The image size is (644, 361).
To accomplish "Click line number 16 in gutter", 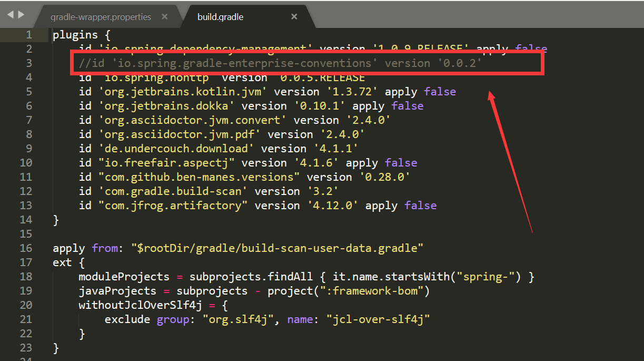I will click(26, 248).
